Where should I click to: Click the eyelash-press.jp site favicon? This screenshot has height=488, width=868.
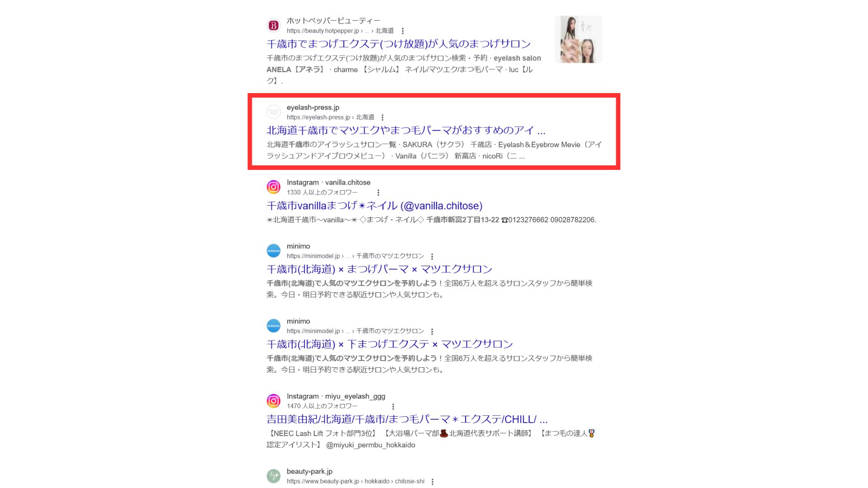pyautogui.click(x=274, y=112)
